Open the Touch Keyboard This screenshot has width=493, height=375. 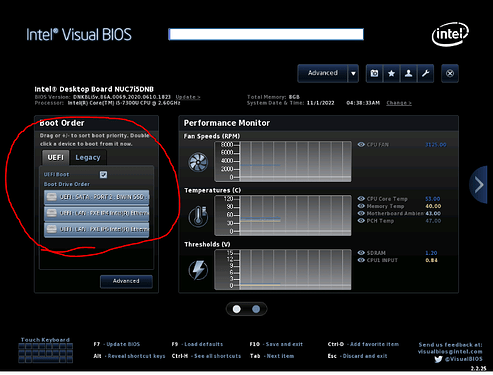pyautogui.click(x=45, y=350)
